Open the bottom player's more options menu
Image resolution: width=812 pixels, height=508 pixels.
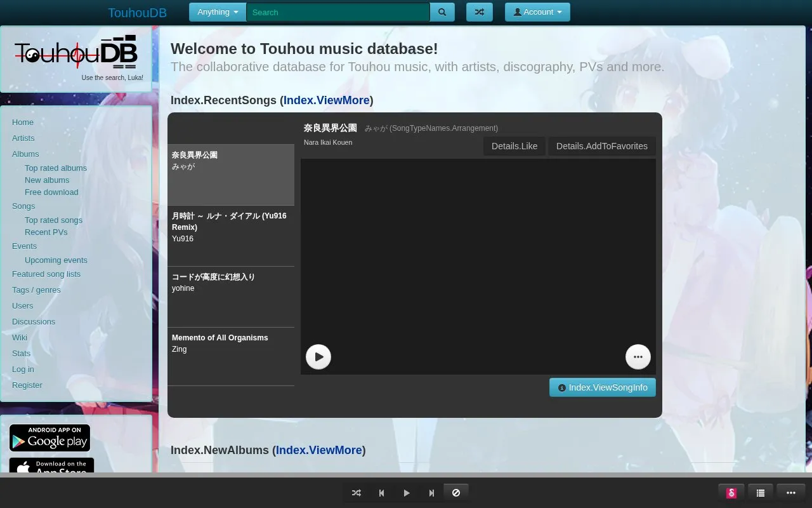tap(791, 493)
